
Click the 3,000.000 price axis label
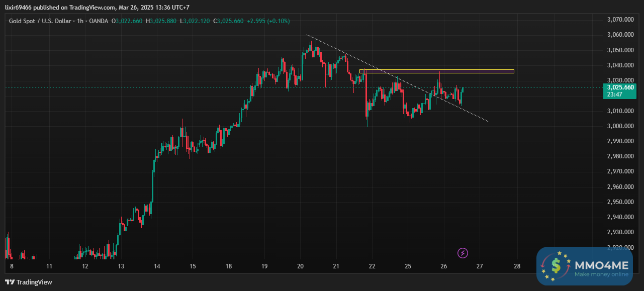click(620, 126)
